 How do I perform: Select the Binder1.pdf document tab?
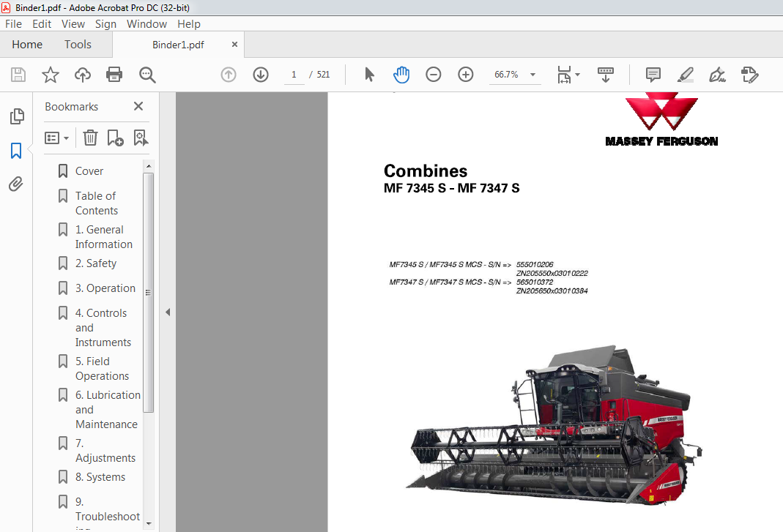point(178,45)
